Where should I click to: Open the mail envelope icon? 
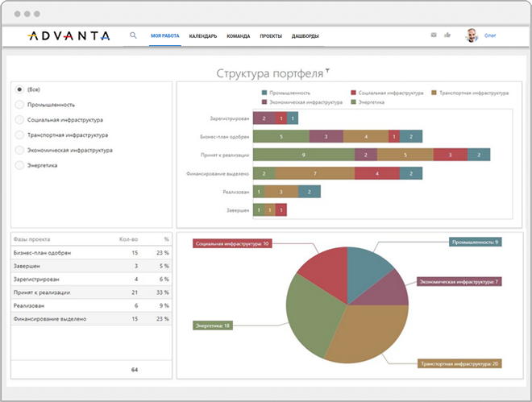click(x=434, y=35)
